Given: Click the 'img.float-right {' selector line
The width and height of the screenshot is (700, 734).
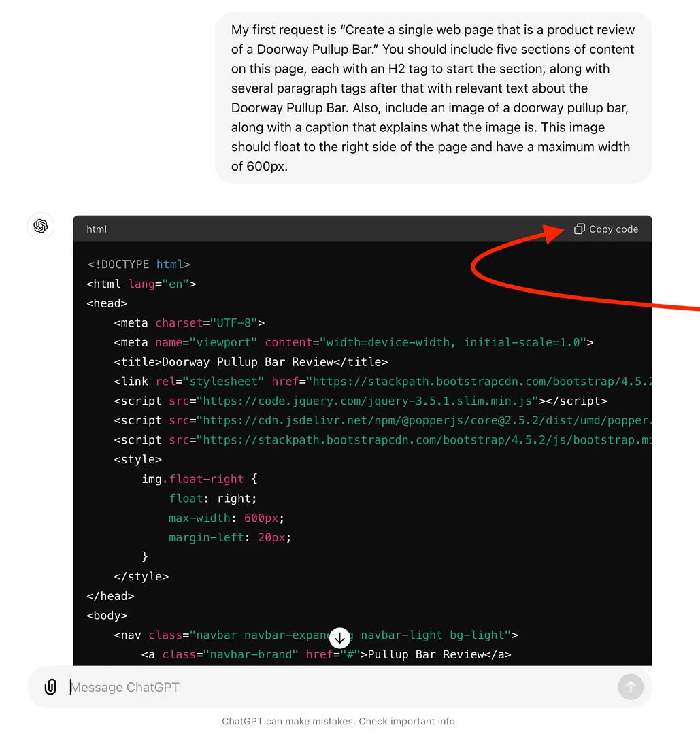Looking at the screenshot, I should pyautogui.click(x=199, y=479).
